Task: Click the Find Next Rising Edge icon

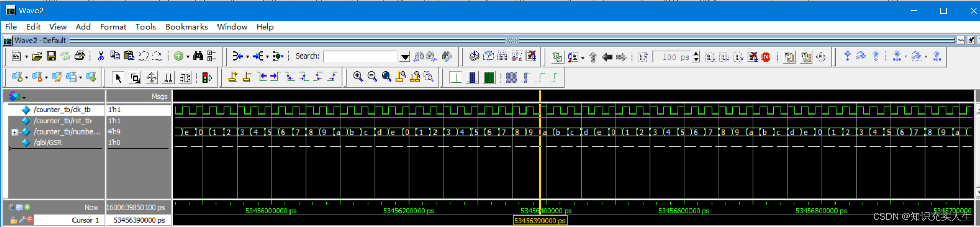Action: [x=333, y=77]
